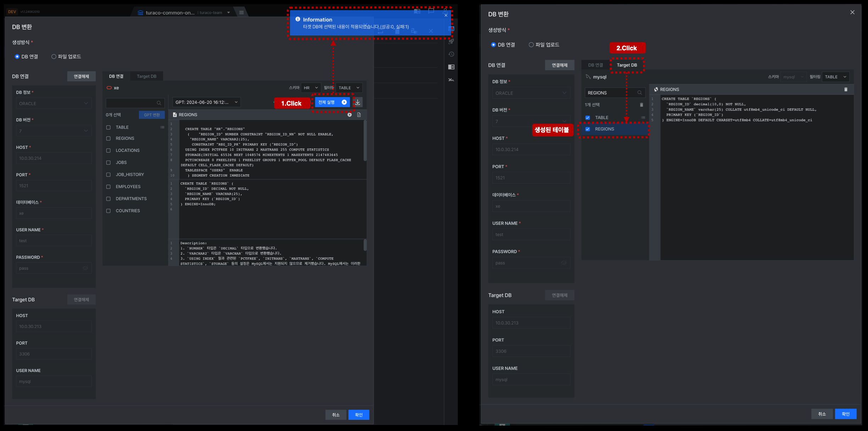Toggle the panel layout icon in sidebar
The image size is (868, 431).
[451, 67]
